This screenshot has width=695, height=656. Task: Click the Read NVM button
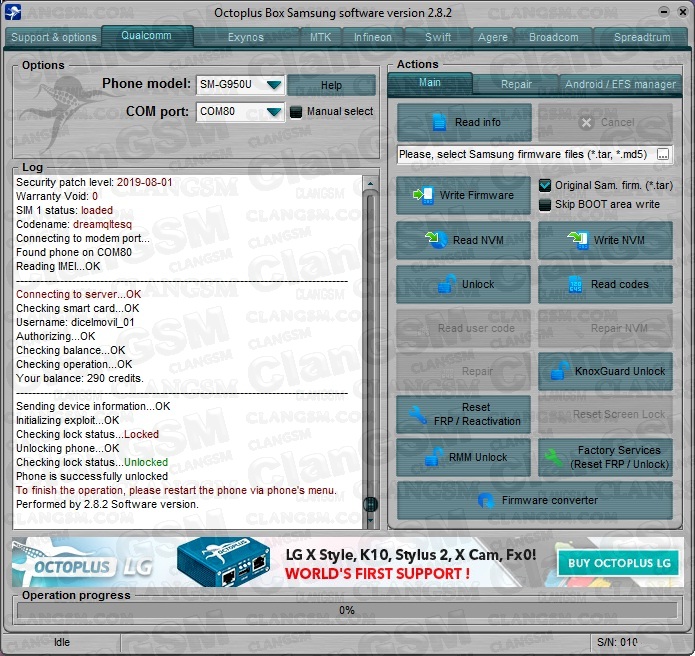coord(463,240)
